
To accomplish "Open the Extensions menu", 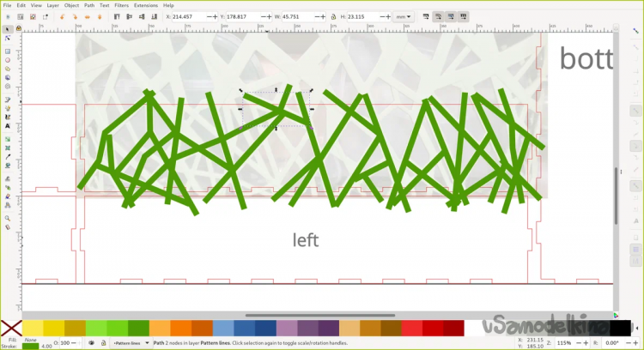I will pos(145,5).
